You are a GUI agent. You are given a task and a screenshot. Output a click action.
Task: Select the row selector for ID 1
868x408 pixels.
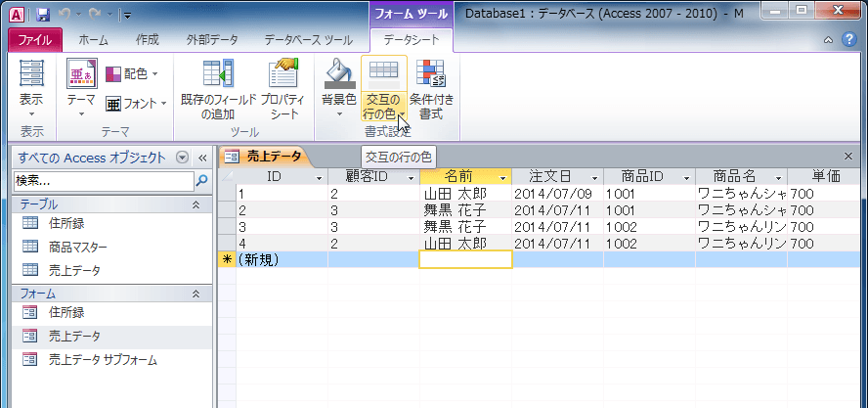click(x=227, y=194)
